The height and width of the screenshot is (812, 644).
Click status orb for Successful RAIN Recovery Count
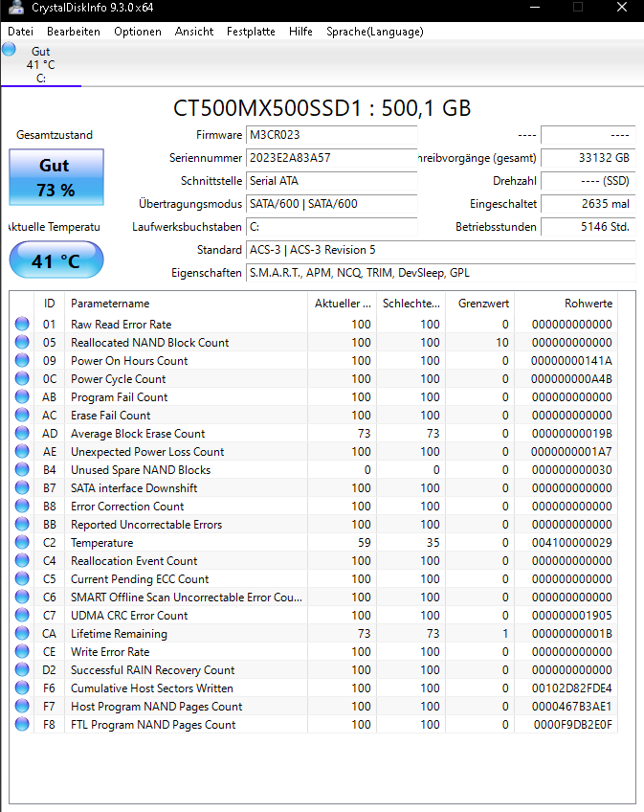point(22,669)
